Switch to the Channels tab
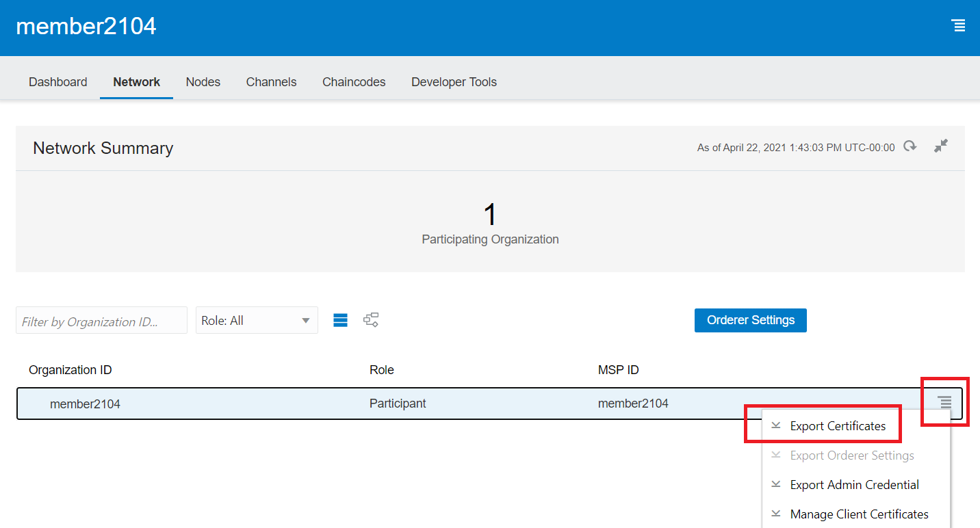 271,82
